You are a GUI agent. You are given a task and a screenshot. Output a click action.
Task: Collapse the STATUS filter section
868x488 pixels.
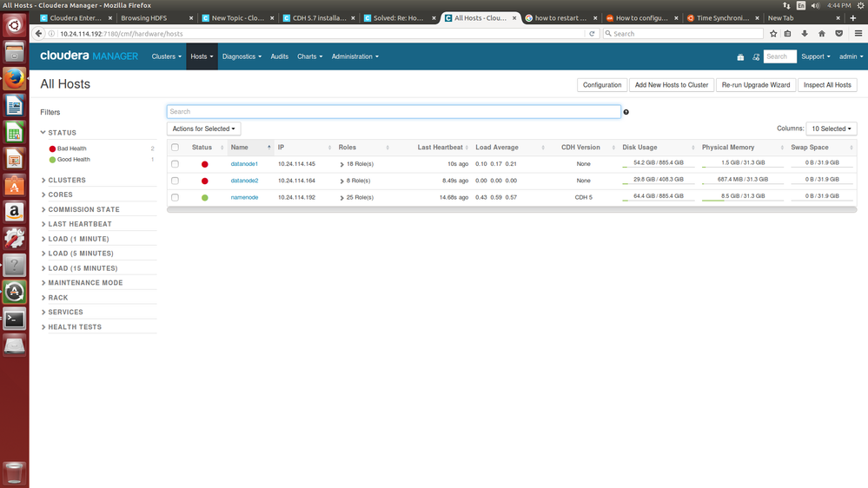click(x=59, y=133)
